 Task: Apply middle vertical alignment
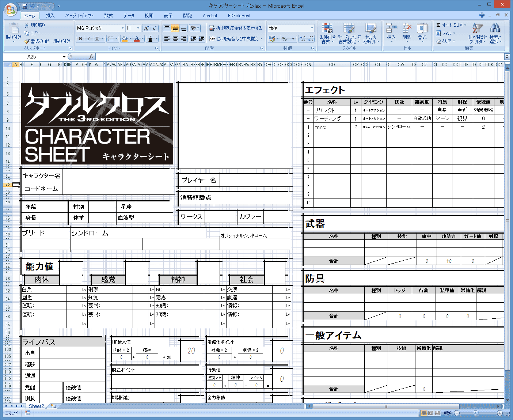(175, 28)
